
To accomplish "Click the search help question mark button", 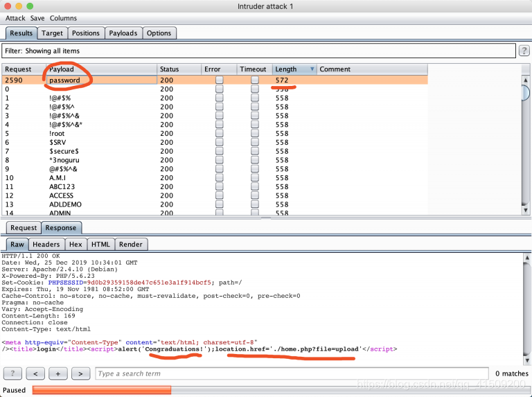I will point(12,373).
